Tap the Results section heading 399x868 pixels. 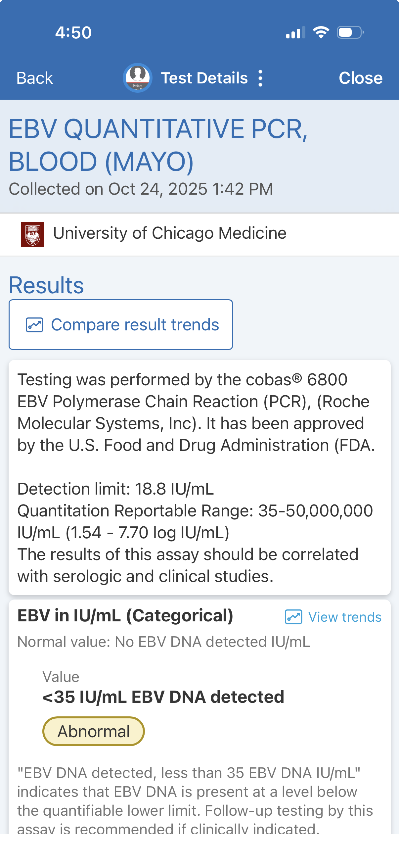[x=46, y=285]
